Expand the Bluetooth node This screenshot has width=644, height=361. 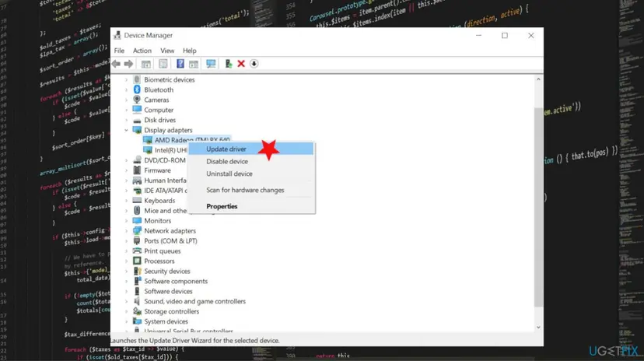(x=127, y=89)
